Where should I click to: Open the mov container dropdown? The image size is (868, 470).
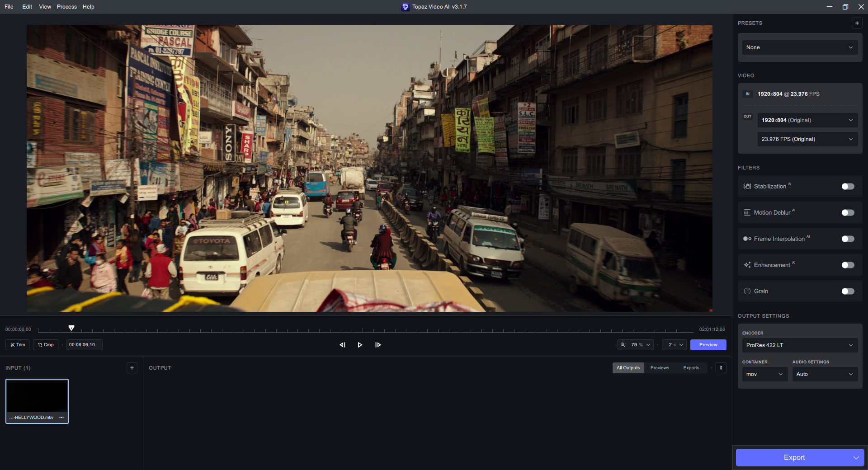[x=765, y=374]
